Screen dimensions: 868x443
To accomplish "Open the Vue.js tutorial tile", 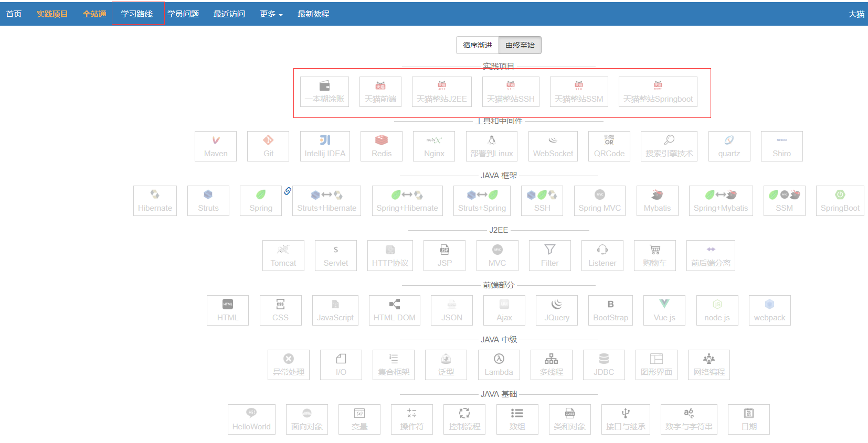I will (664, 310).
